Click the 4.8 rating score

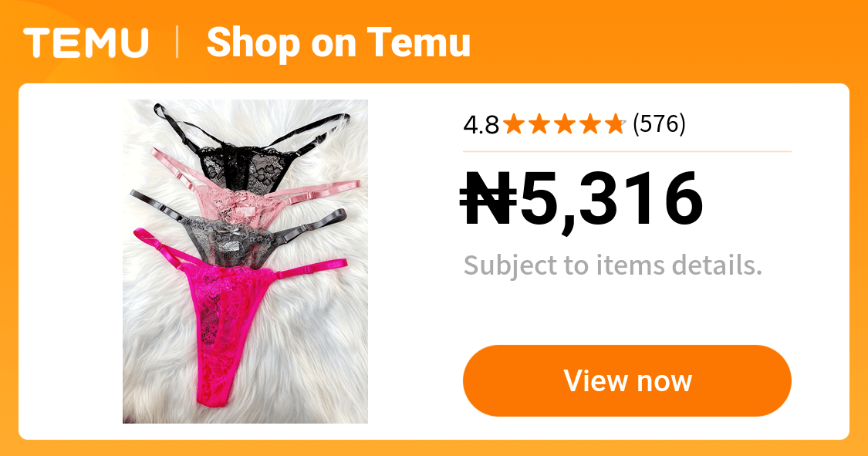click(481, 125)
